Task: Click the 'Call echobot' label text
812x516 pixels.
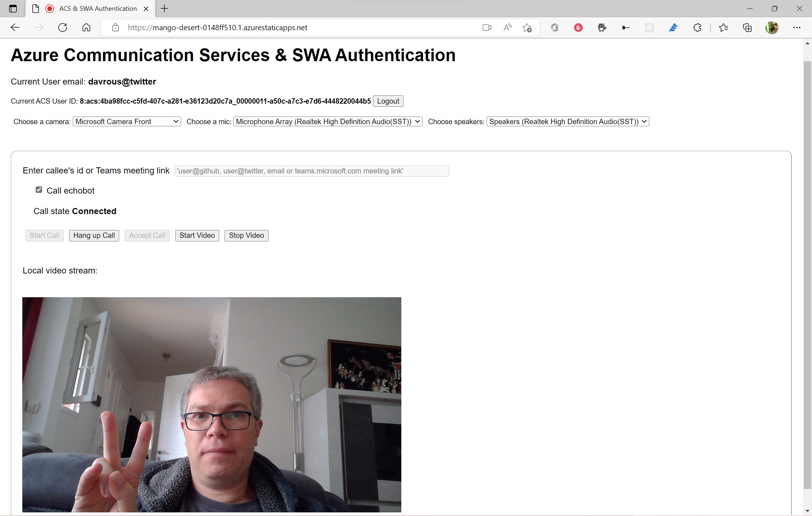Action: pyautogui.click(x=71, y=191)
